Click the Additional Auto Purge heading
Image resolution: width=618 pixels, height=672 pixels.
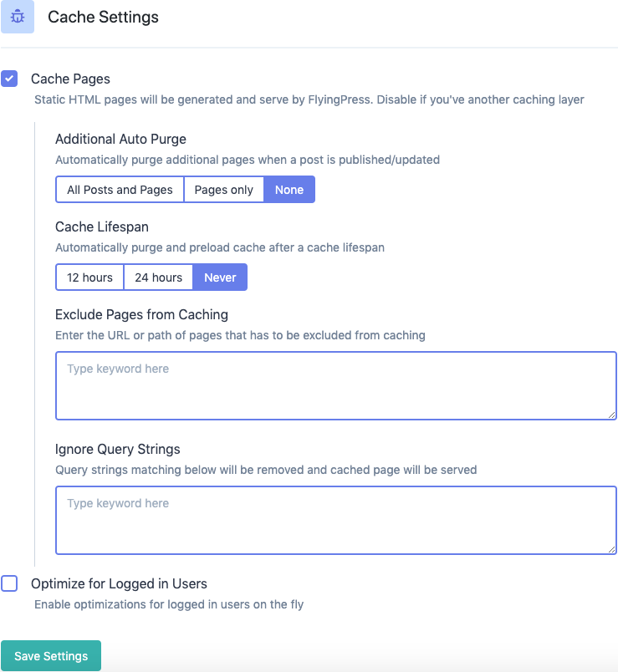pyautogui.click(x=120, y=140)
